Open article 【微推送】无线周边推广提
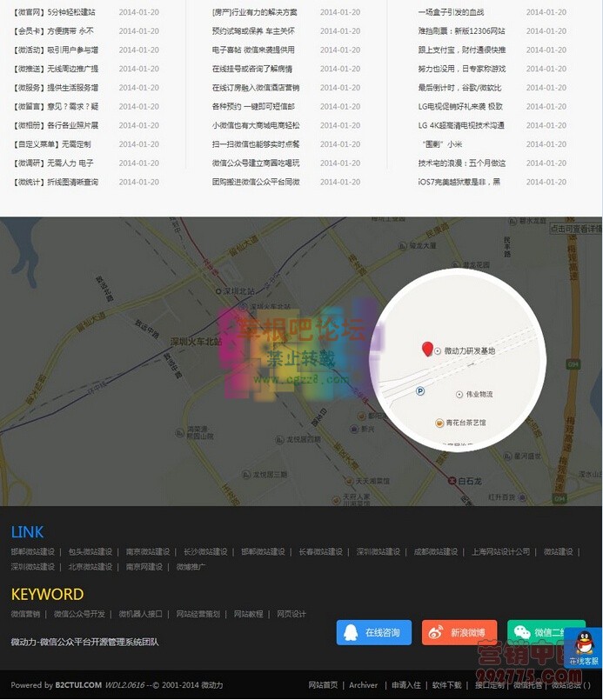603x700 pixels. point(56,69)
